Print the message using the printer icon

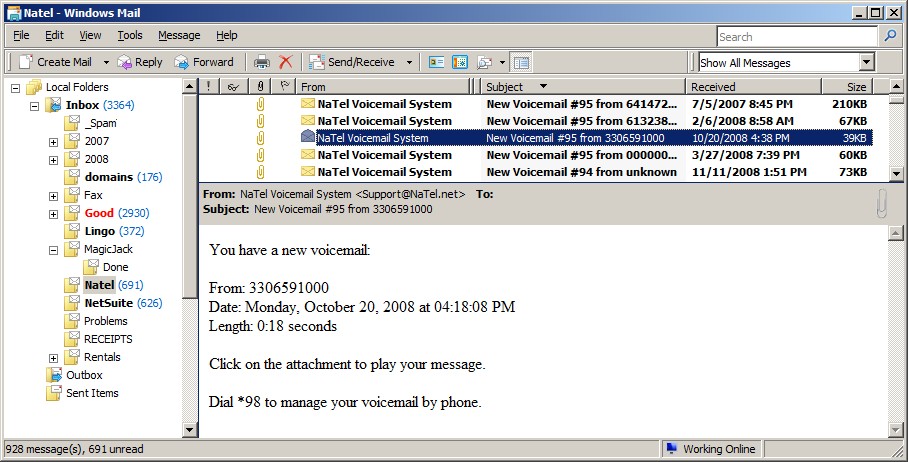click(262, 62)
